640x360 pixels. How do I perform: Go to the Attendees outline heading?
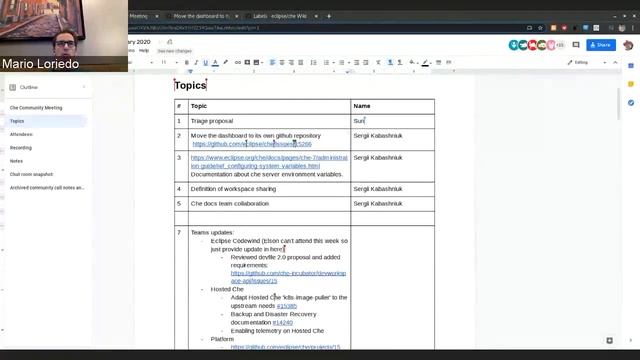(x=21, y=134)
